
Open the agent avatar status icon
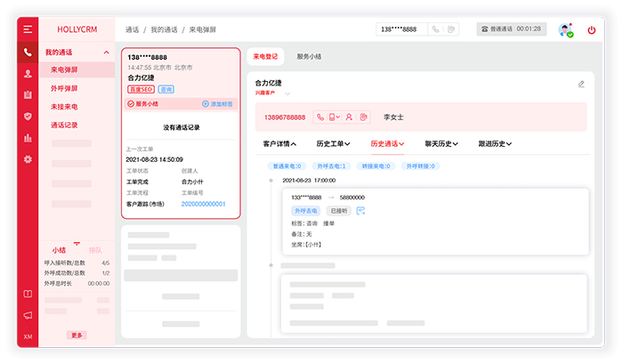click(565, 29)
